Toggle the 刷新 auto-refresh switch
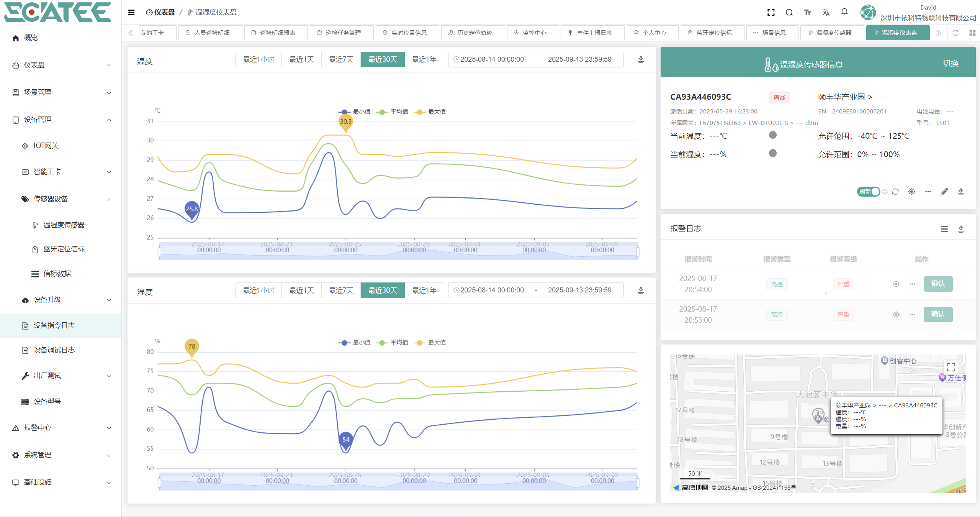The height and width of the screenshot is (517, 980). pos(869,192)
